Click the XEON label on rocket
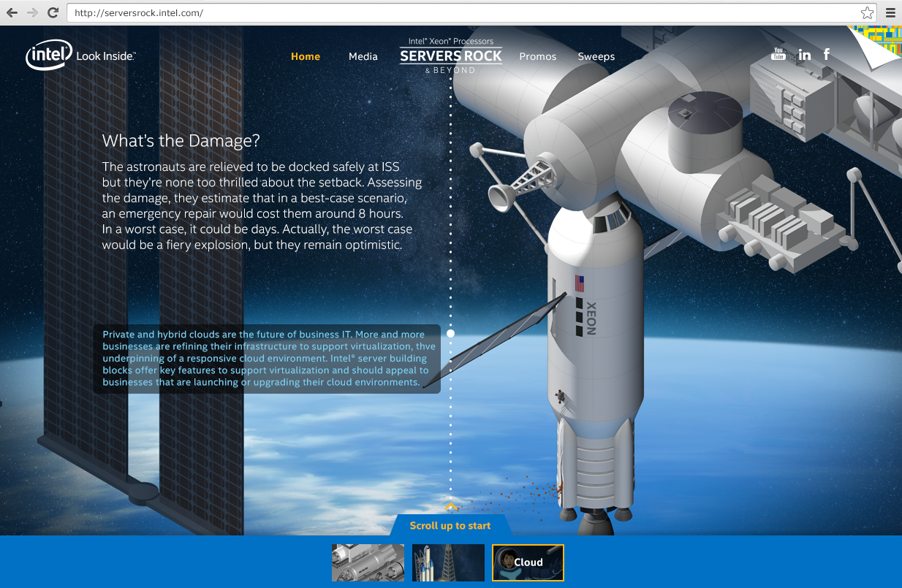 (x=591, y=318)
